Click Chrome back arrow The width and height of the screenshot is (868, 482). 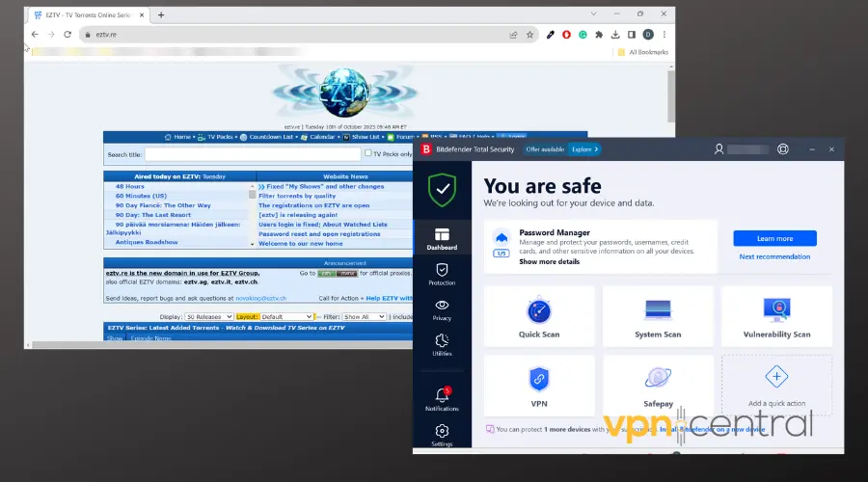click(x=35, y=35)
